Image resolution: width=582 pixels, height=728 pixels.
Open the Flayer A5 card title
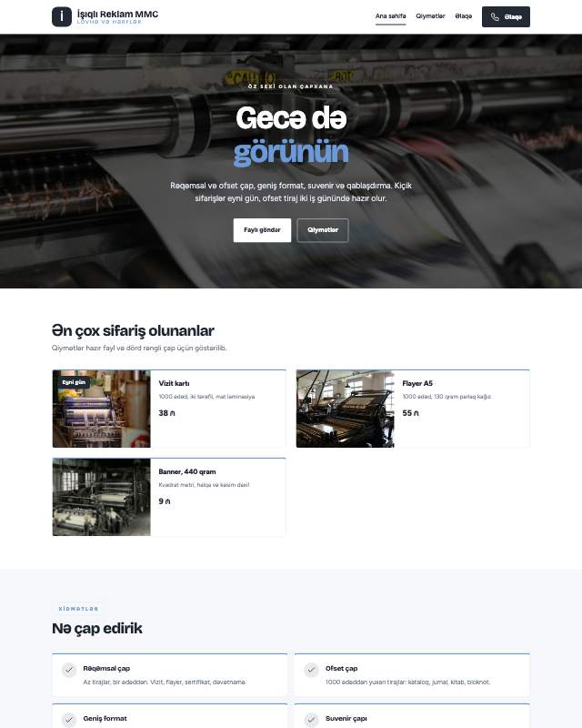coord(417,383)
